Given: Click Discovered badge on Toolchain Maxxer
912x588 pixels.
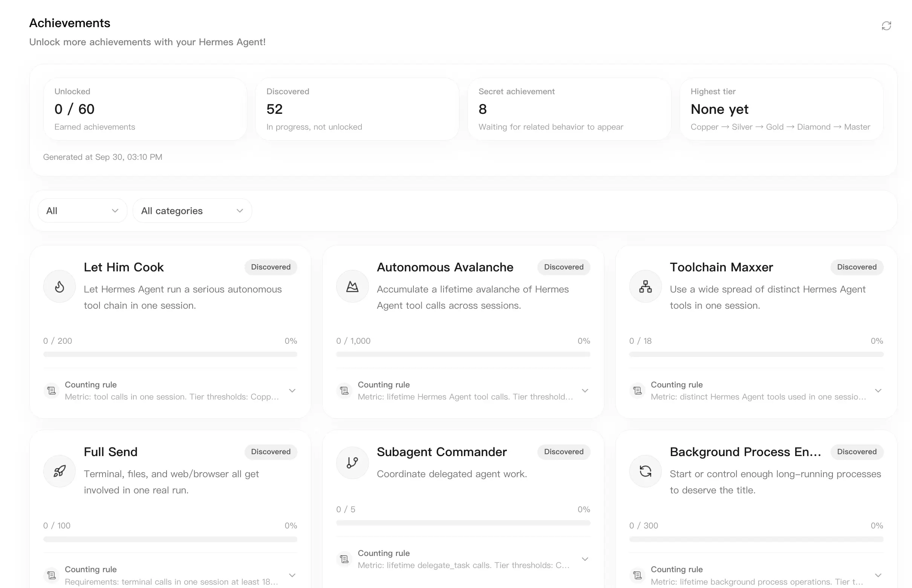Looking at the screenshot, I should click(857, 267).
